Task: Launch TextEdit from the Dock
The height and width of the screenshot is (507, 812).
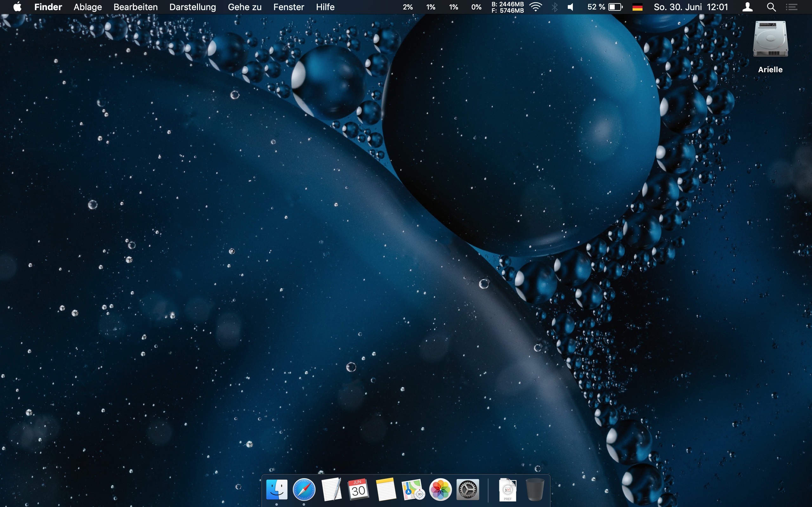Action: coord(331,490)
